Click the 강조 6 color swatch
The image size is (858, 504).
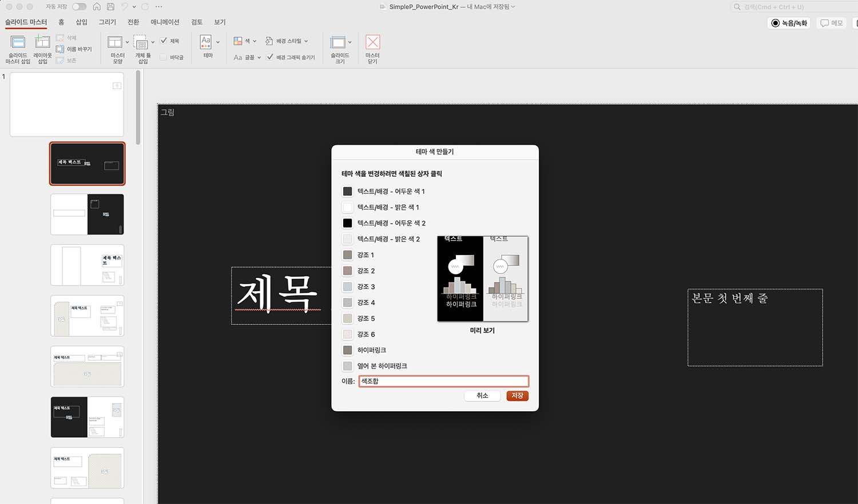[347, 334]
